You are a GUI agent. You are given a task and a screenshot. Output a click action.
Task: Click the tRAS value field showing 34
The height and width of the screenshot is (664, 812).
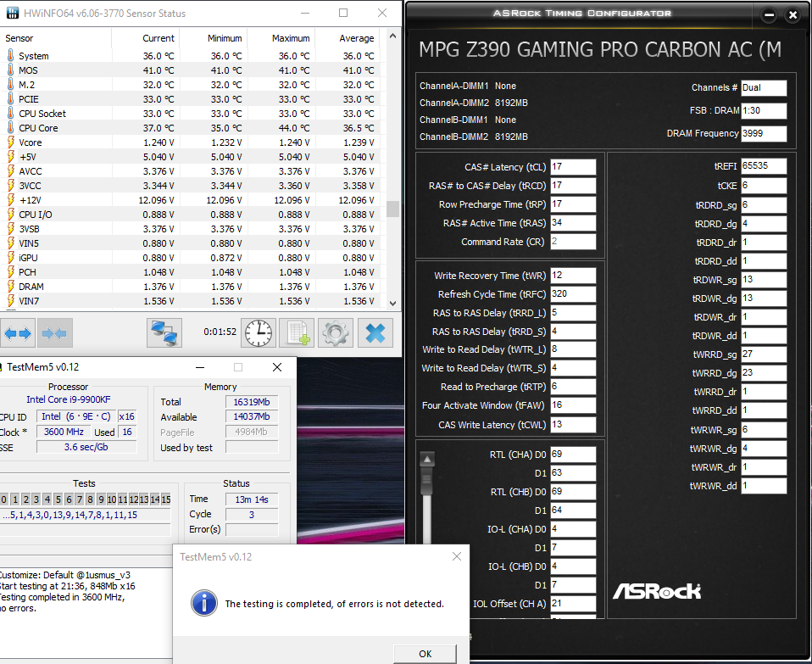pos(573,223)
